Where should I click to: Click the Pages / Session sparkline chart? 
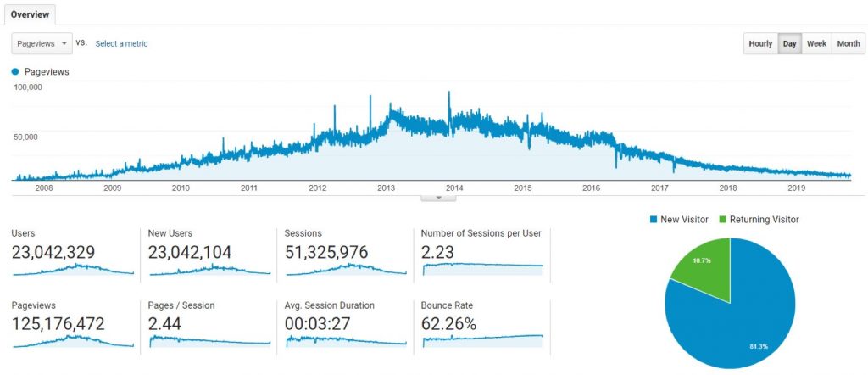click(x=209, y=341)
